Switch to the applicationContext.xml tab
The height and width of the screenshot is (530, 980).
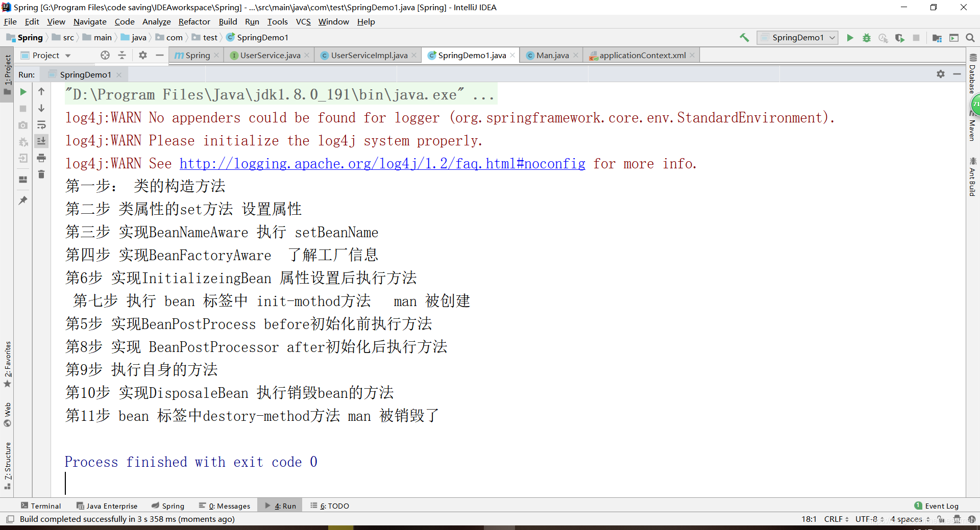642,55
